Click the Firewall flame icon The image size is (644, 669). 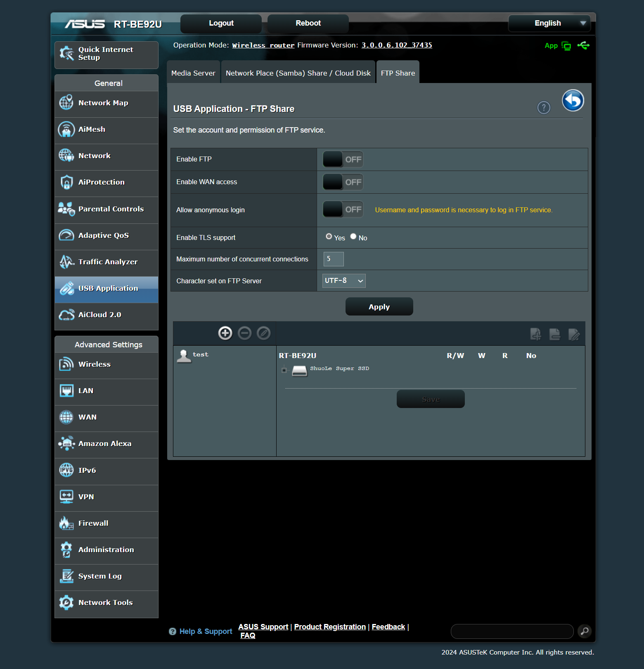[x=66, y=523]
